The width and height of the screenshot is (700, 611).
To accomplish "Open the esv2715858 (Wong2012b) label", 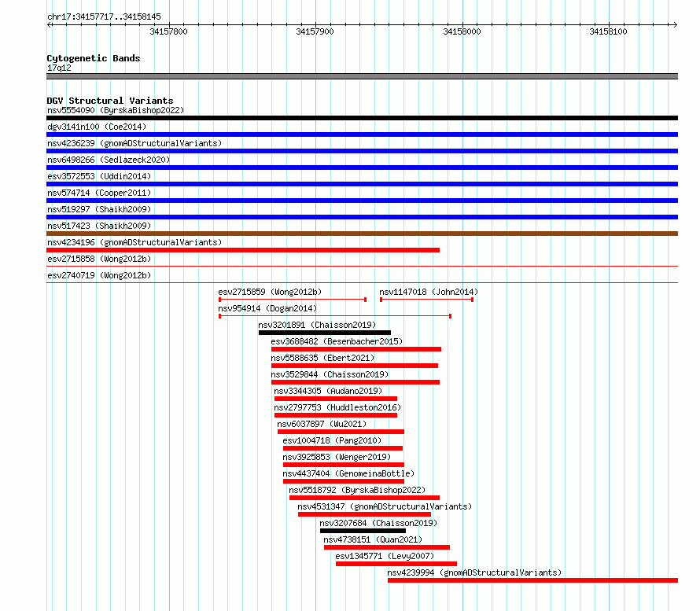I will 99,259.
